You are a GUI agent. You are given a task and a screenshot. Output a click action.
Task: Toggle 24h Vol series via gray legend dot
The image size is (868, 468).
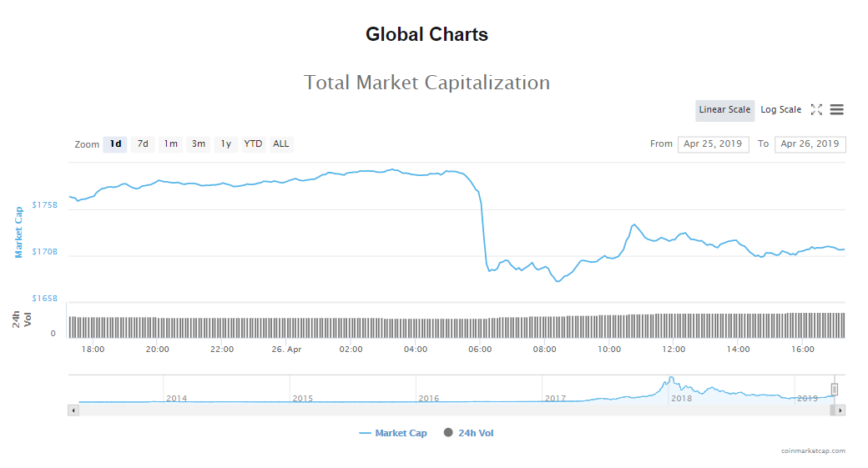point(448,433)
